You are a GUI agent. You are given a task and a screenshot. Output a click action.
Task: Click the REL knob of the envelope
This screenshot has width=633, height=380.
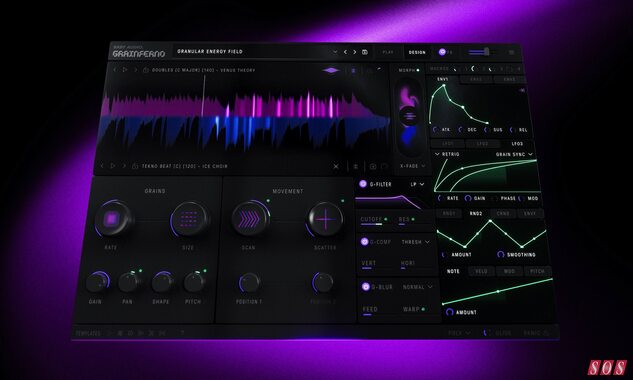pos(512,130)
